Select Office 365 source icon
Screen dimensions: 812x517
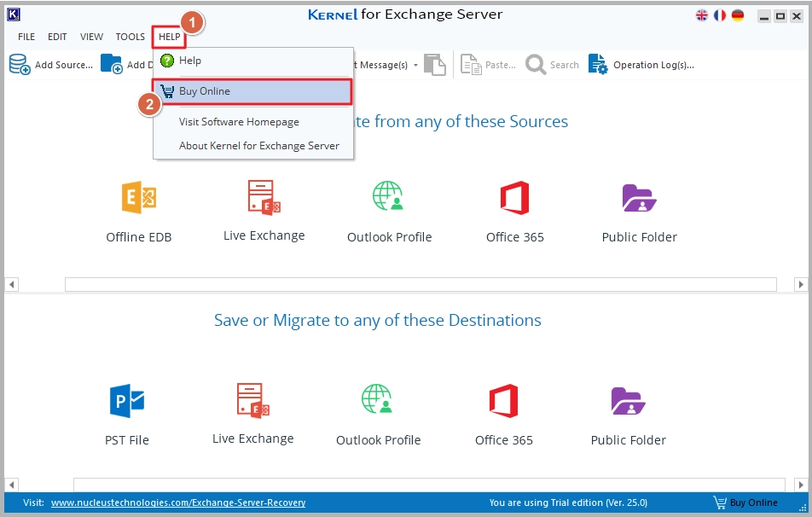point(515,197)
